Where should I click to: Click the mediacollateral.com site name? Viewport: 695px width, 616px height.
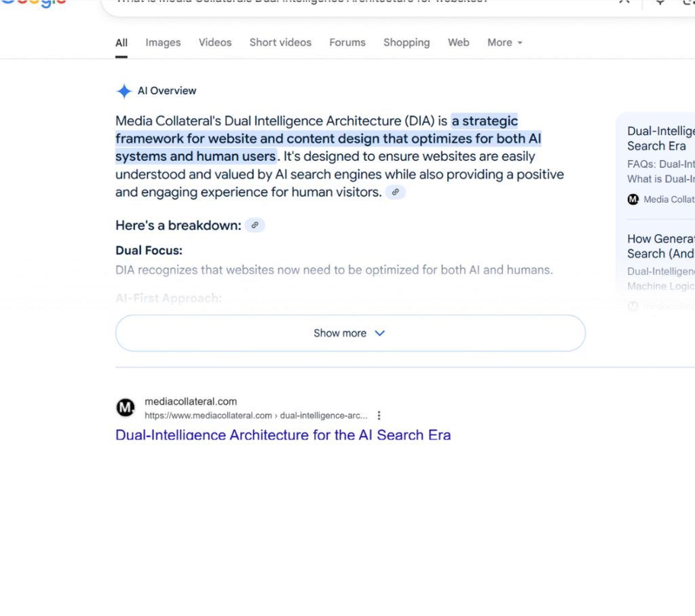click(191, 402)
